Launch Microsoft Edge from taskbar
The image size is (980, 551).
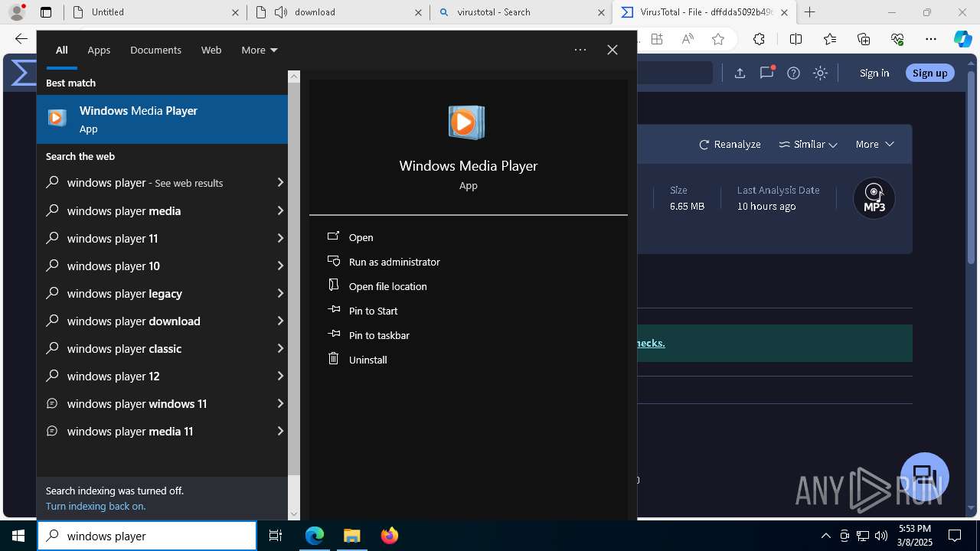[x=315, y=536]
